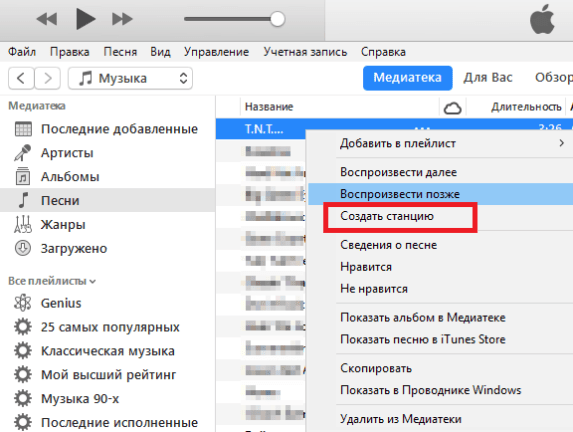Open the Мой высший рейтинг playlist
The image size is (573, 432).
pos(109,375)
